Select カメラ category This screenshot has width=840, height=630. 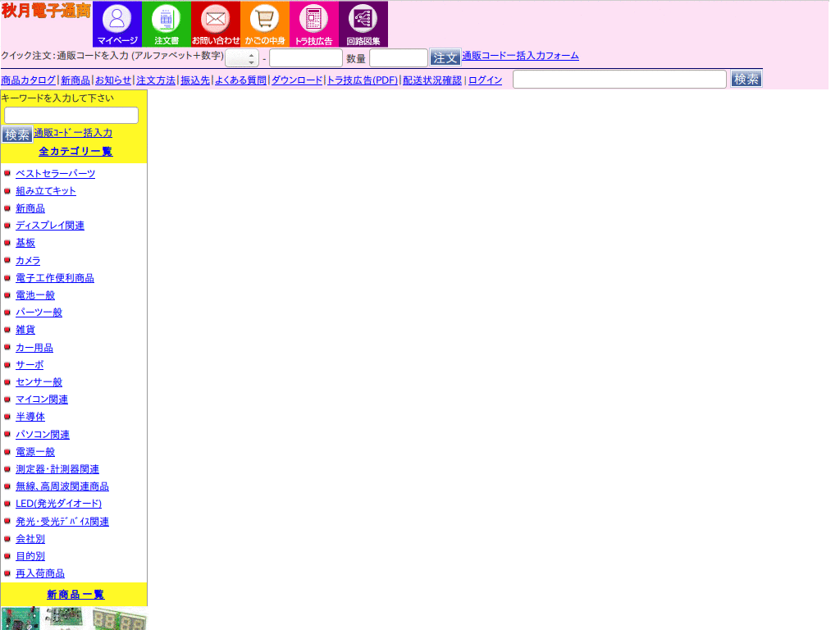tap(29, 260)
